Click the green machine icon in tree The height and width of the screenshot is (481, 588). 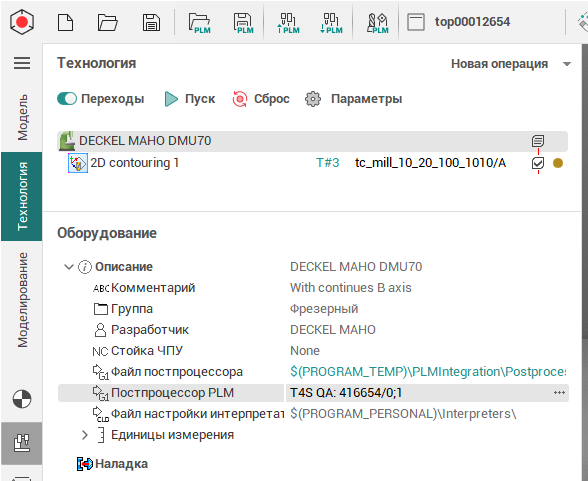[67, 141]
